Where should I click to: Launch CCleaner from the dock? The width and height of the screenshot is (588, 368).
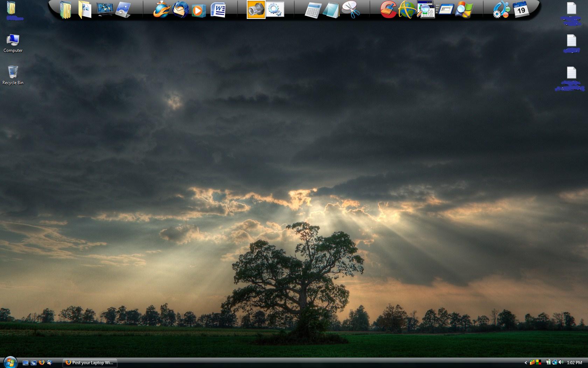(x=388, y=9)
